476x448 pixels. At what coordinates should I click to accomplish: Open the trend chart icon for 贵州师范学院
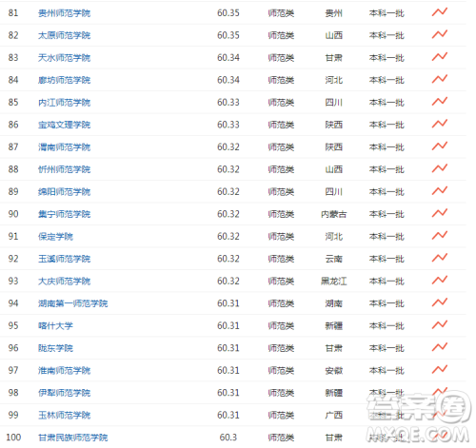(440, 12)
